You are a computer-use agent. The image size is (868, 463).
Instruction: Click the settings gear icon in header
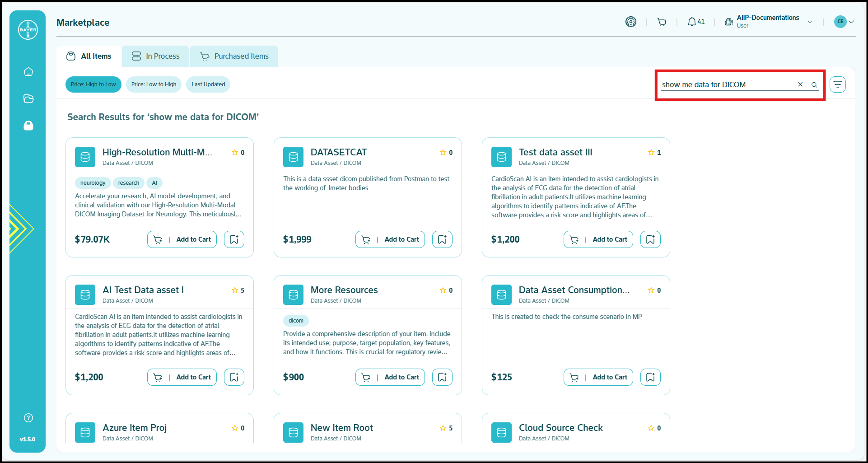click(x=631, y=22)
